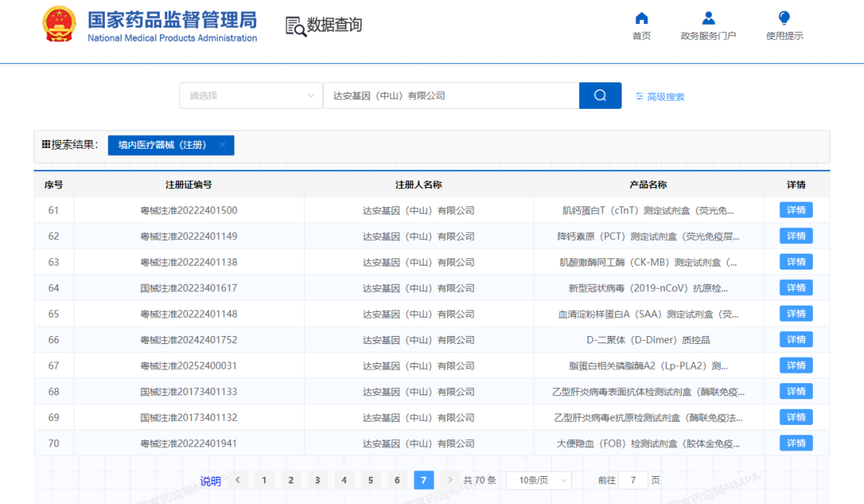
Task: Open the 10条/页 page size dropdown
Action: [538, 480]
